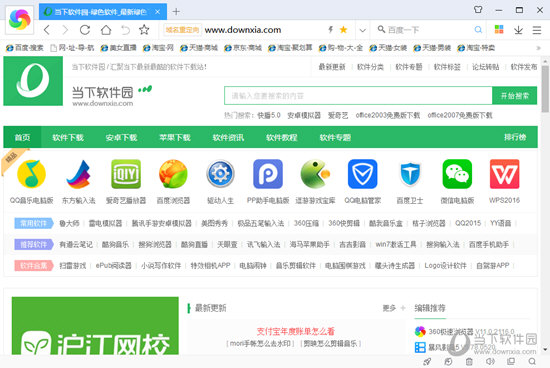Open the 软件专题 navigation tab
550x368 pixels.
[335, 137]
